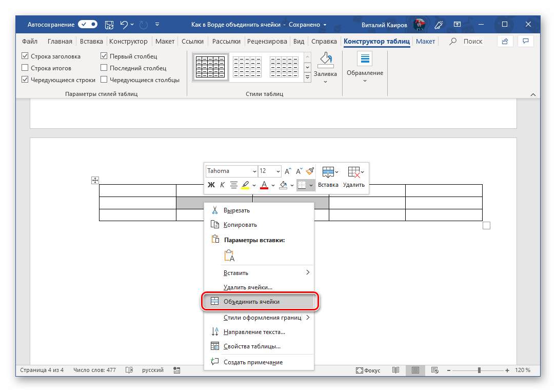Collapse the ribbon with the chevron
Viewport: 556px width, 392px height.
[533, 94]
